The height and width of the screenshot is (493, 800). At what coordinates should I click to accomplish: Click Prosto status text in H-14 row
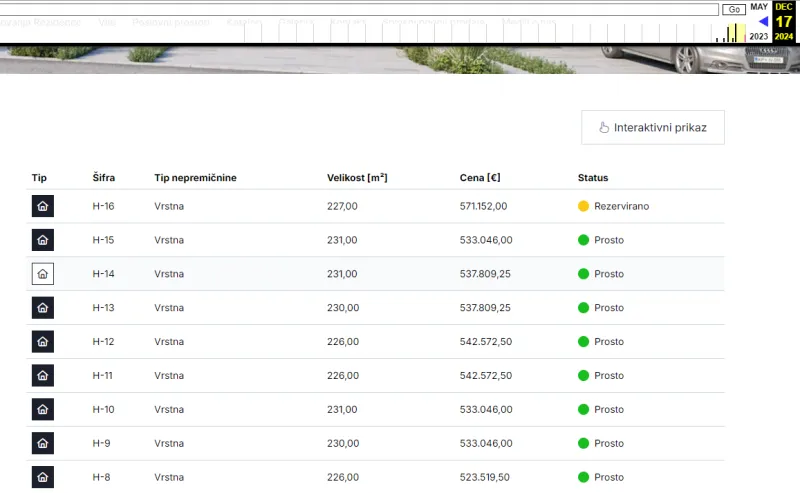609,274
